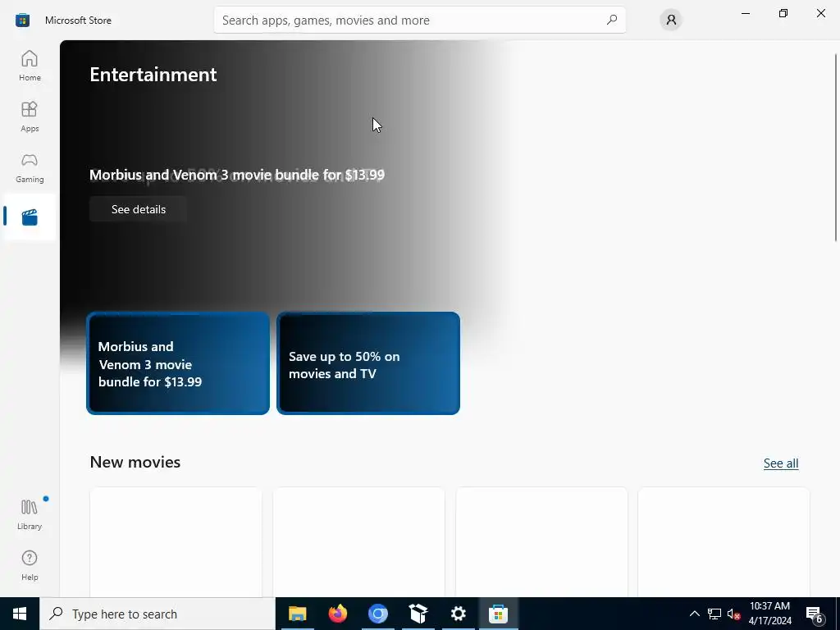
Task: Open the Windows Start menu
Action: tap(20, 614)
